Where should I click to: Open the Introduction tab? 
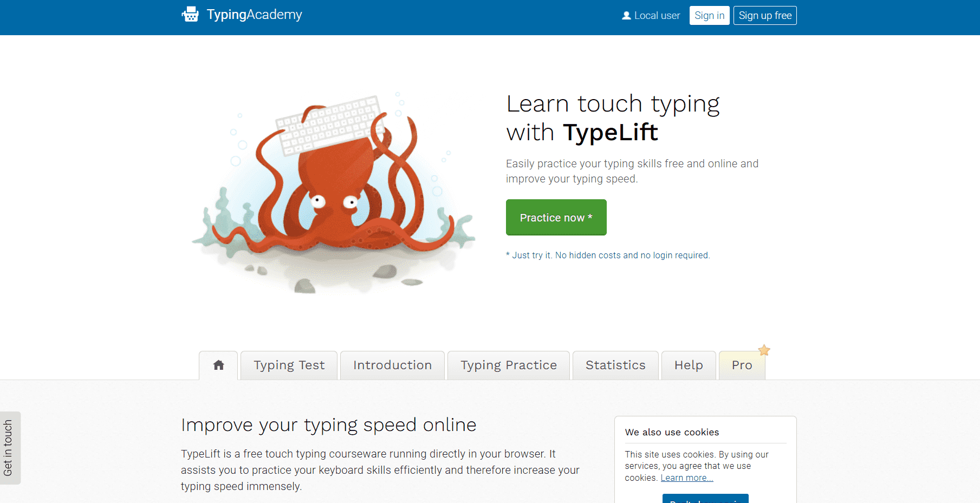392,365
